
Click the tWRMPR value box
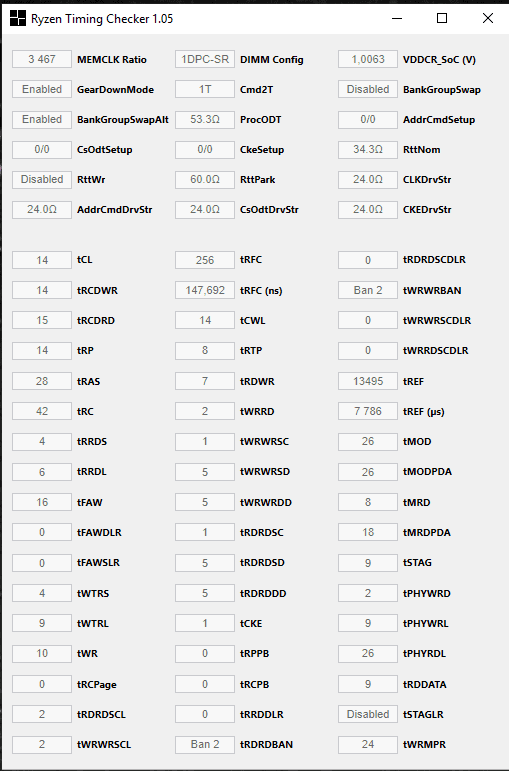click(368, 744)
